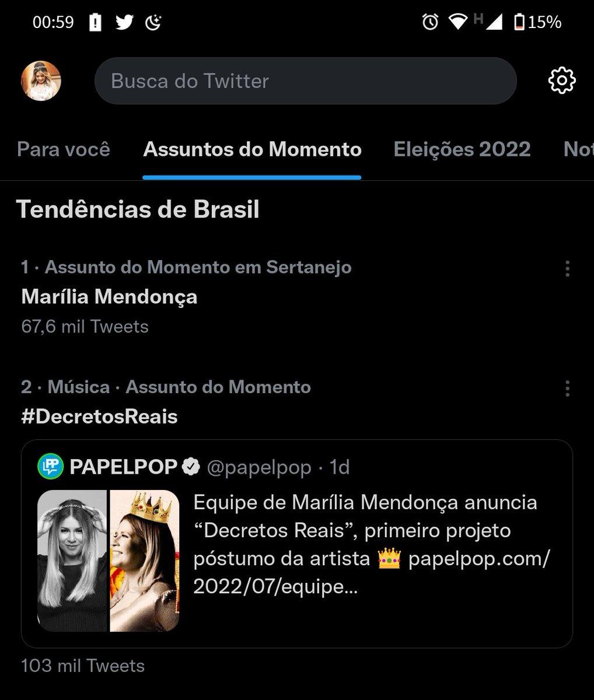This screenshot has width=594, height=700.
Task: Open the Marília Mendonça trending topic
Action: pos(109,297)
